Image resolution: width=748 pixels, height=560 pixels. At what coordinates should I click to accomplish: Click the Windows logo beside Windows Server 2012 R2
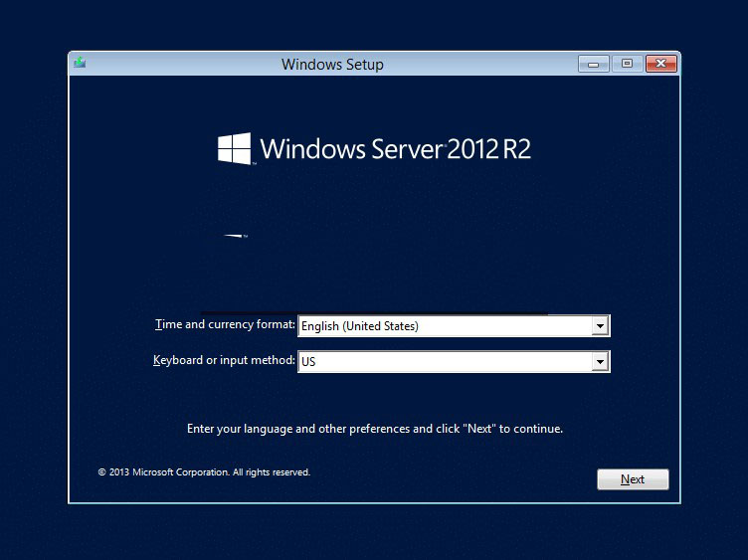tap(234, 148)
